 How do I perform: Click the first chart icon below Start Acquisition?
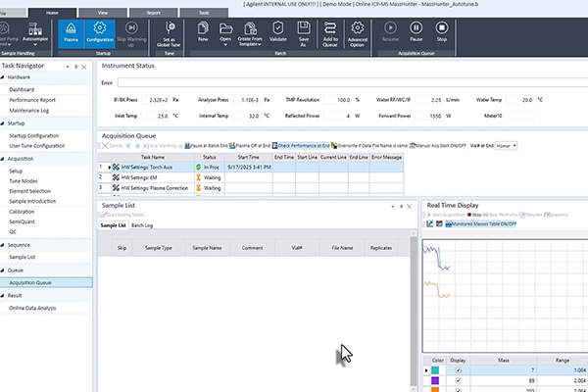[430, 224]
